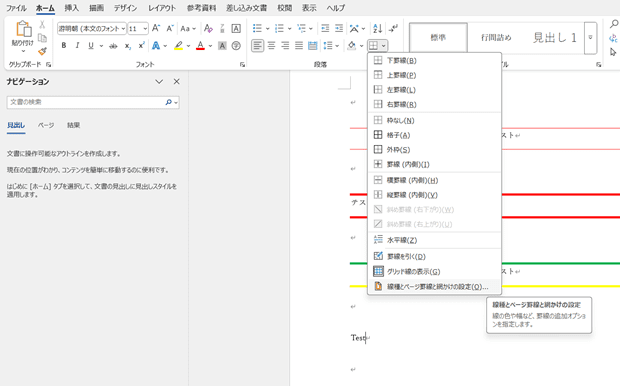Click the enclosed circle character icon
Image resolution: width=620 pixels, height=386 pixels.
click(x=236, y=46)
